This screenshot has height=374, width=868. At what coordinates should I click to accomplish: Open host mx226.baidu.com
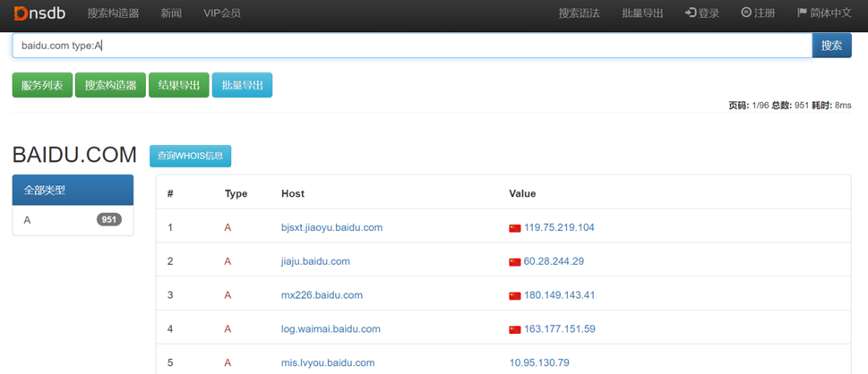(x=322, y=295)
